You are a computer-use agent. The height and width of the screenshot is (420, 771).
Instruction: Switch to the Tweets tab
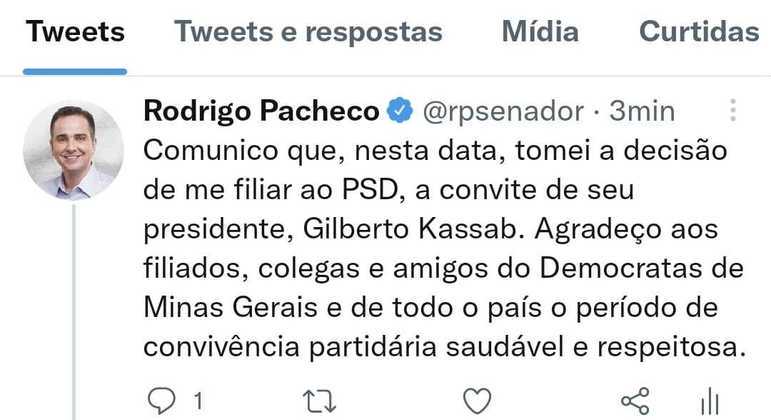tap(75, 32)
